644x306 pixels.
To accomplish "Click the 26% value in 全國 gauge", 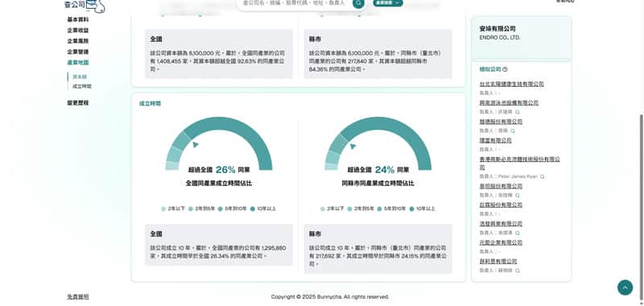I will [225, 170].
